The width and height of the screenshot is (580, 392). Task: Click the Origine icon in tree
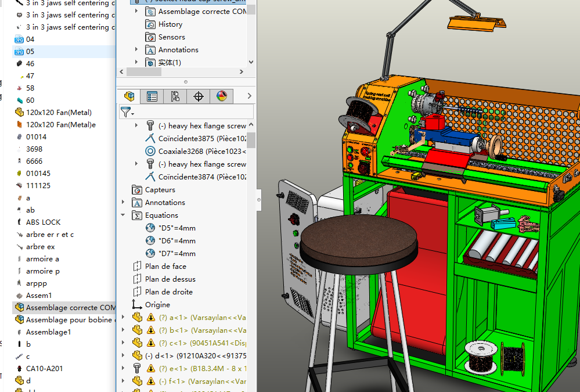(137, 305)
